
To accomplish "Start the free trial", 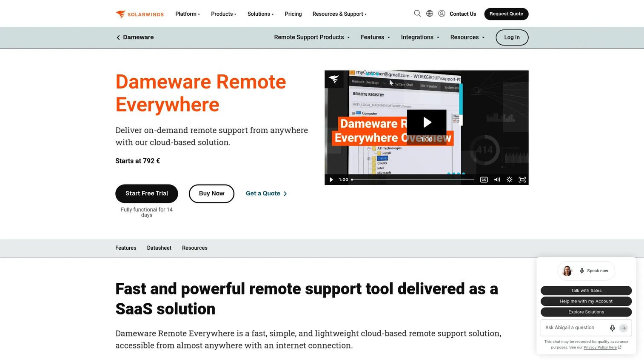I will pyautogui.click(x=147, y=194).
